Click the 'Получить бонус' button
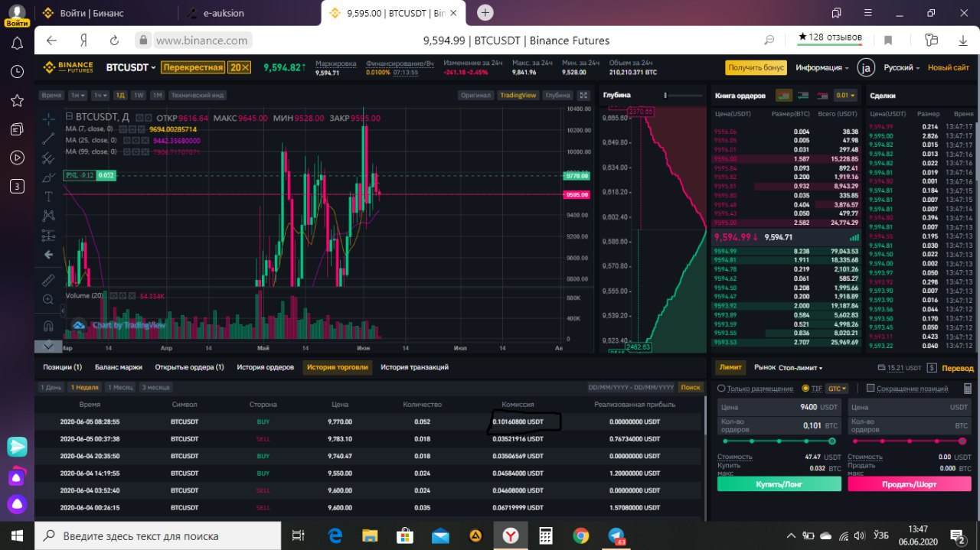Viewport: 980px width, 550px height. [x=756, y=67]
